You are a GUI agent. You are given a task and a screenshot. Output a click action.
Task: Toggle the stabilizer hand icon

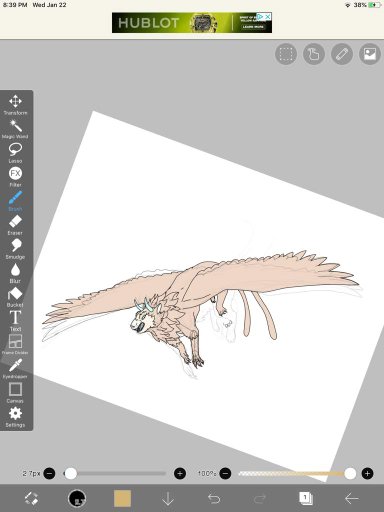click(314, 54)
